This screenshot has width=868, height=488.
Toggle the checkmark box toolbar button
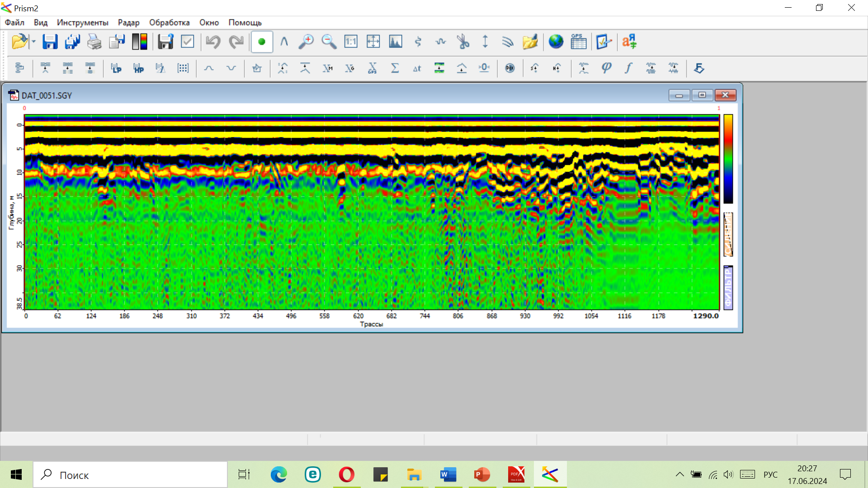pyautogui.click(x=187, y=42)
